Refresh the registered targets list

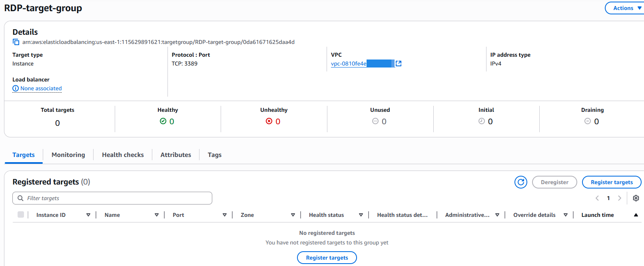(520, 182)
